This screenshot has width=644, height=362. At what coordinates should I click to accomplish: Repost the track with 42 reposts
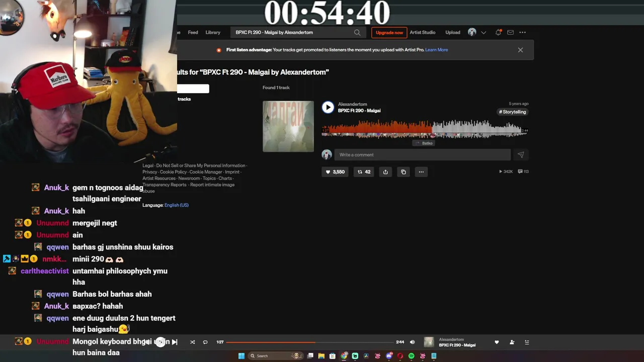[364, 172]
